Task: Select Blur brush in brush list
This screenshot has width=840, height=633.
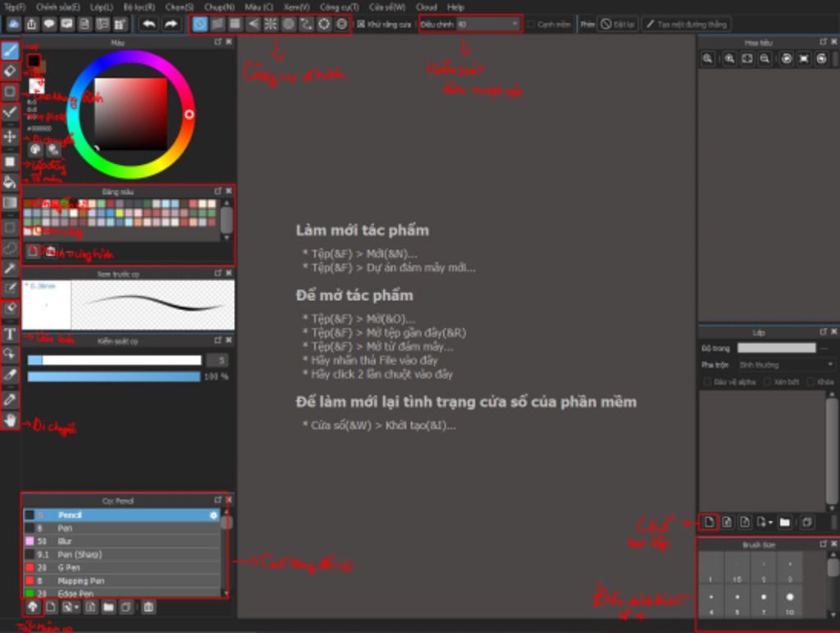Action: click(x=121, y=541)
